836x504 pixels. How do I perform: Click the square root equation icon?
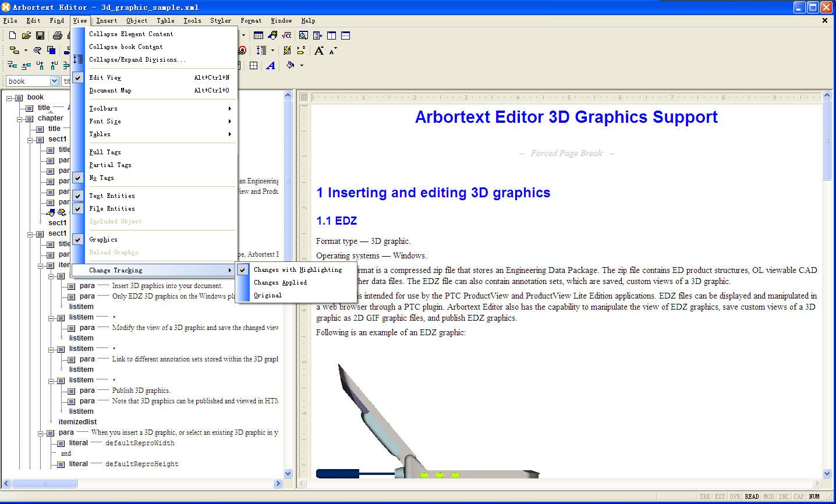coord(286,36)
